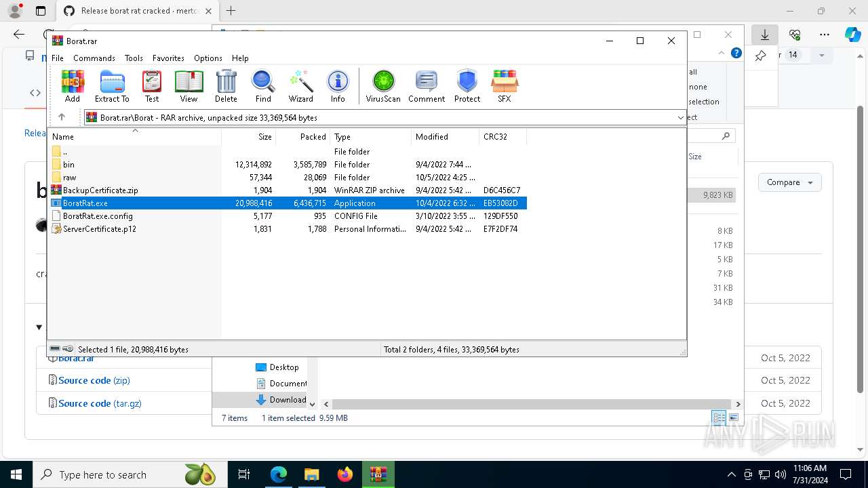The image size is (868, 488).
Task: Open the Options menu
Action: 208,58
